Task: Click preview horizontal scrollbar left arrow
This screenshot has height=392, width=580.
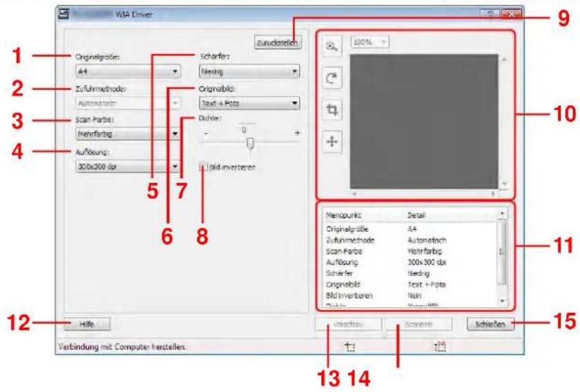Action: (354, 193)
